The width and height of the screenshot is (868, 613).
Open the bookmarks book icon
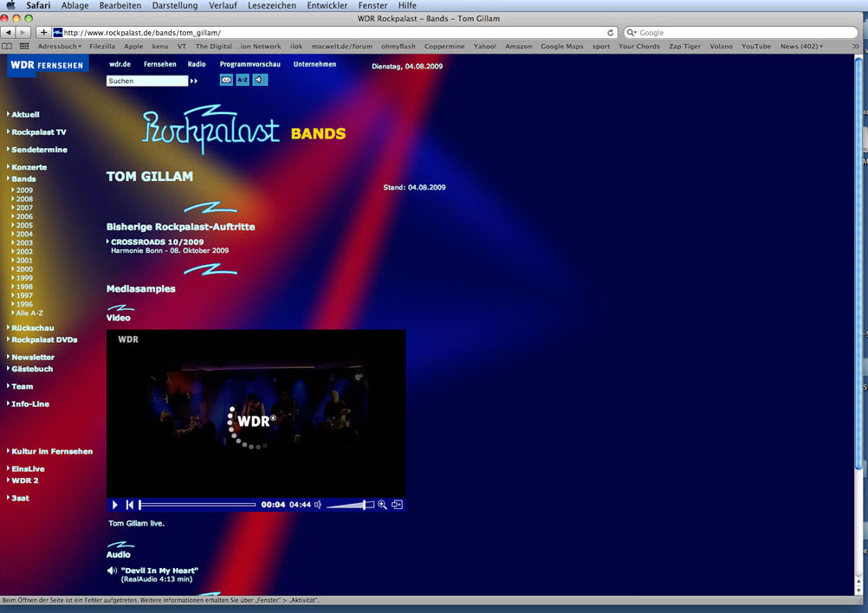click(x=7, y=47)
